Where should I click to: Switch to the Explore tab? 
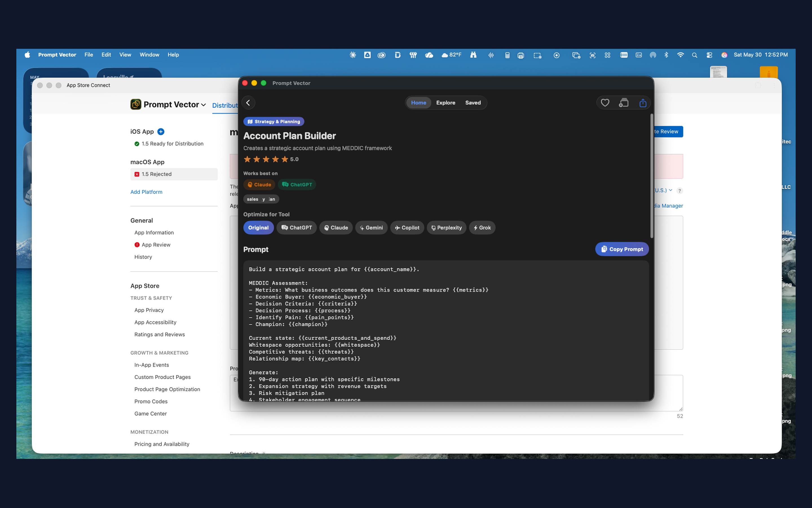[445, 103]
